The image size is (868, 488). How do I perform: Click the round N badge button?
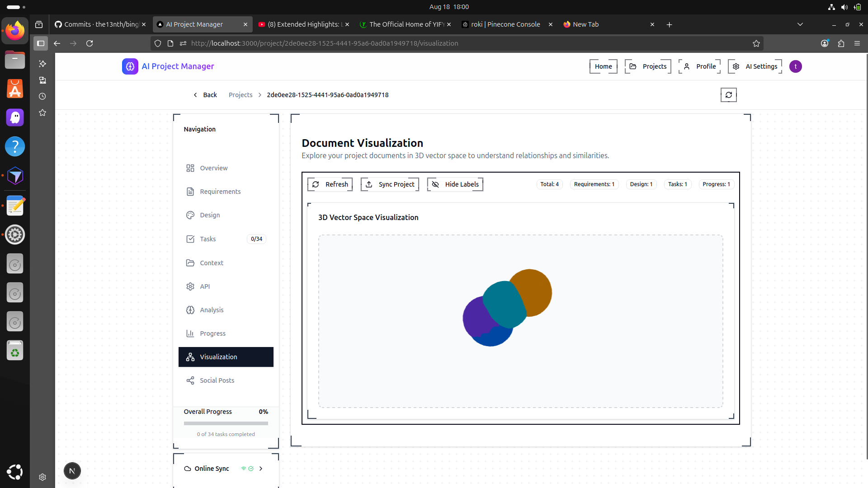(x=72, y=471)
